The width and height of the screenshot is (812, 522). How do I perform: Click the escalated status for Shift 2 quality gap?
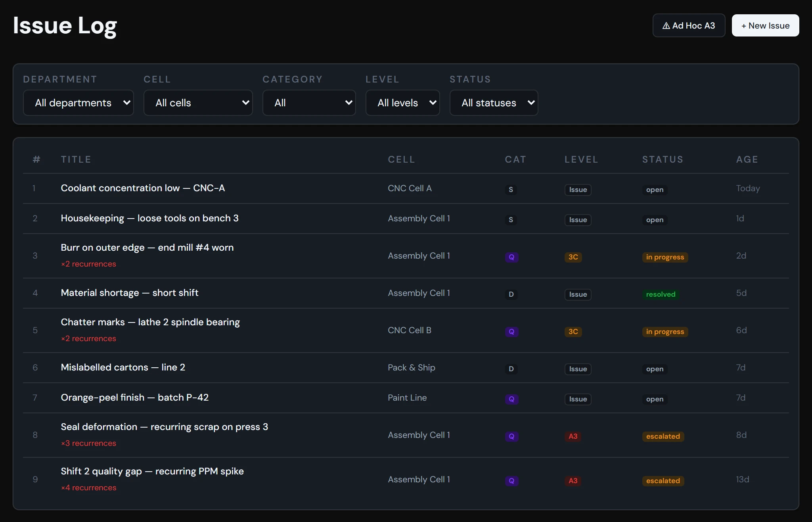coord(663,481)
